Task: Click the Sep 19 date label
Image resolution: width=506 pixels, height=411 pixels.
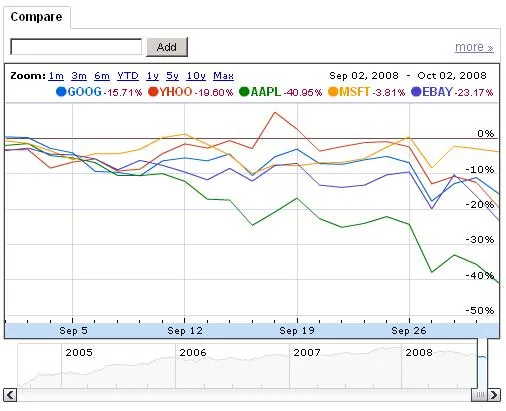Action: [x=297, y=331]
